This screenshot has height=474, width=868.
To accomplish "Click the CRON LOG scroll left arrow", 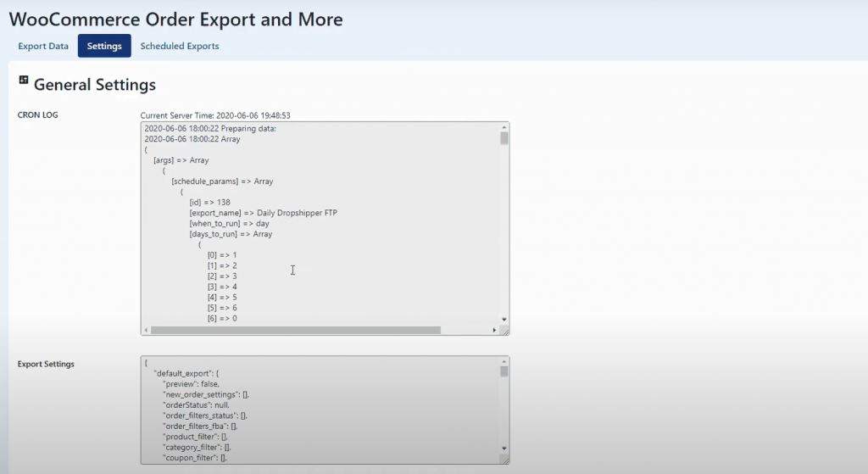I will pos(146,330).
